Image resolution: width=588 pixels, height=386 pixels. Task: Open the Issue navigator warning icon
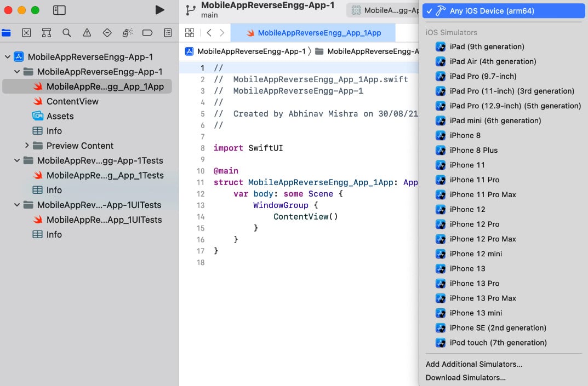87,33
